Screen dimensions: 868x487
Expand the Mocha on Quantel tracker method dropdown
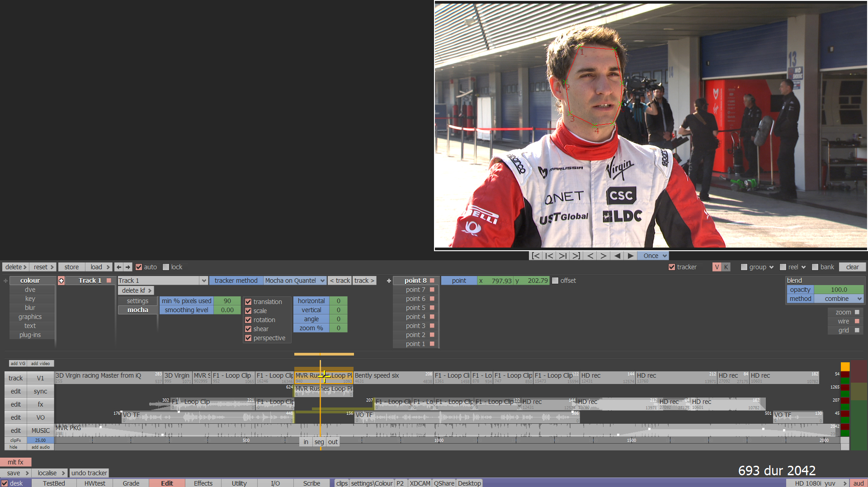click(295, 281)
